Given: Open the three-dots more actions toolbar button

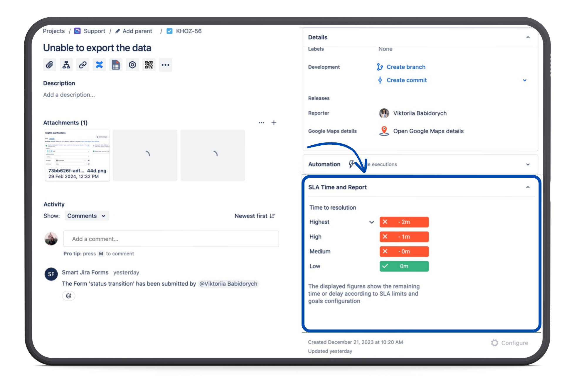Looking at the screenshot, I should point(165,65).
